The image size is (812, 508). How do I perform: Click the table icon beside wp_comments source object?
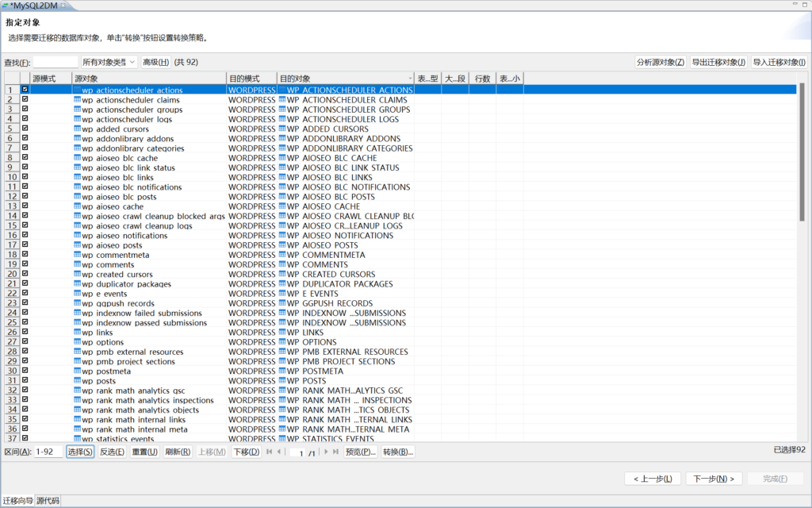point(77,265)
